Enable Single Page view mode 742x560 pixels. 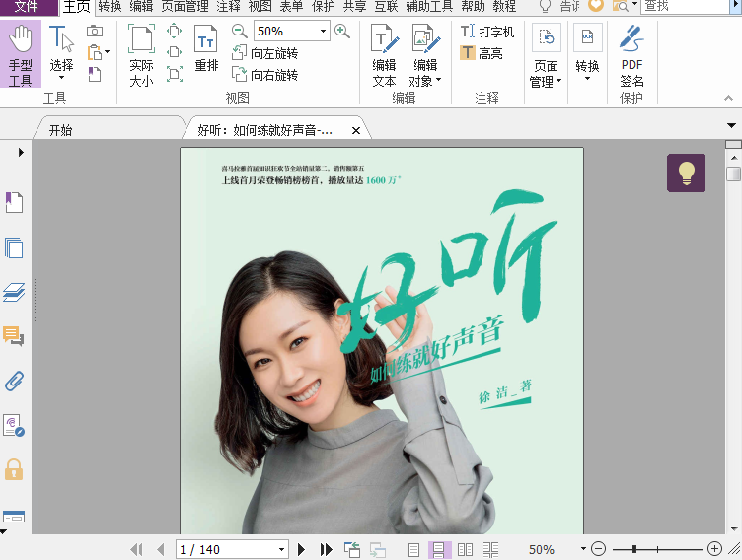[x=413, y=549]
